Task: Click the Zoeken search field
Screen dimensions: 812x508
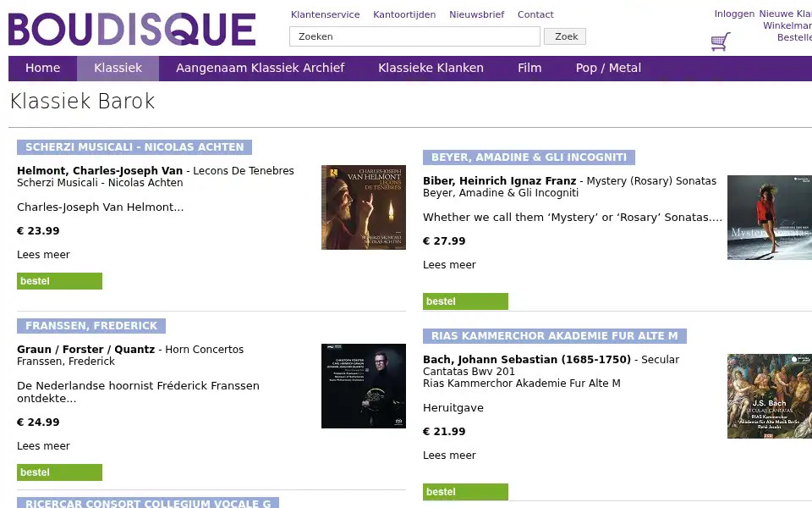Action: click(414, 36)
